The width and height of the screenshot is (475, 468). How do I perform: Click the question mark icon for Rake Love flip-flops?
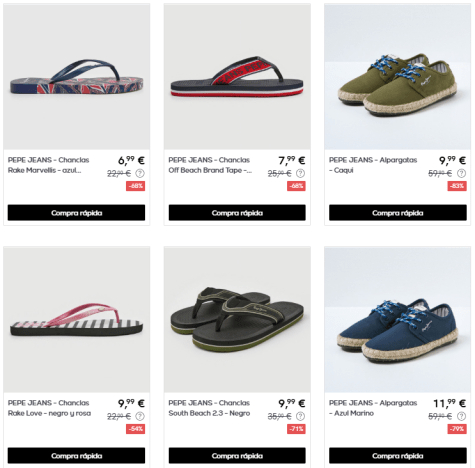click(x=140, y=416)
